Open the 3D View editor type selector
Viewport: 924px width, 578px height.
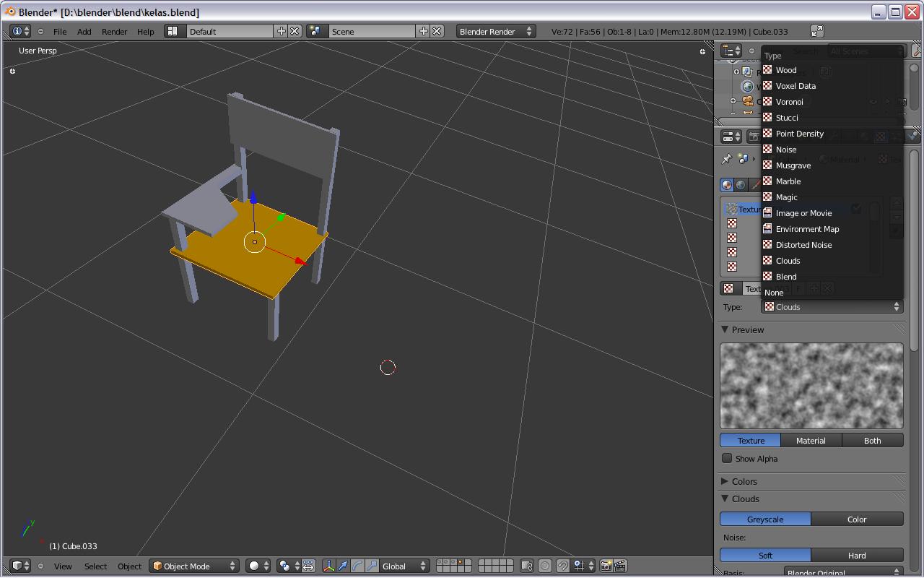point(20,566)
